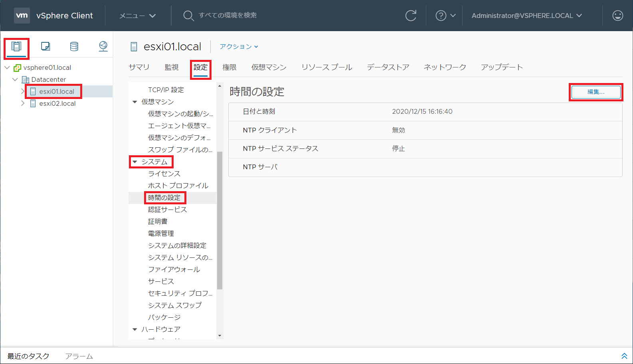
Task: Switch to the データストア tab
Action: tap(388, 67)
